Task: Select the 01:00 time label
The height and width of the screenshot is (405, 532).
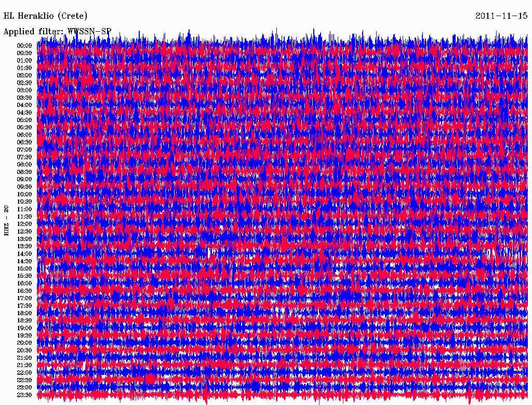Action: 24,60
